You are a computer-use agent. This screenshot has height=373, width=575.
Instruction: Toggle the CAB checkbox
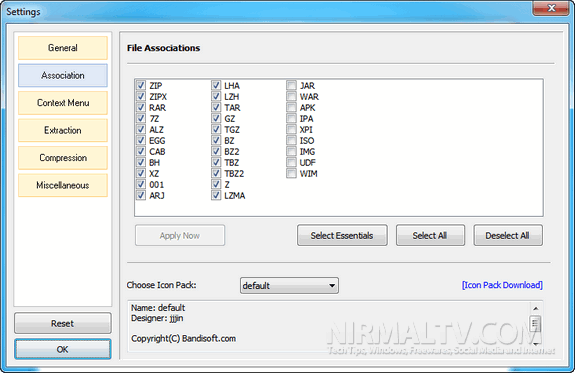tap(141, 151)
